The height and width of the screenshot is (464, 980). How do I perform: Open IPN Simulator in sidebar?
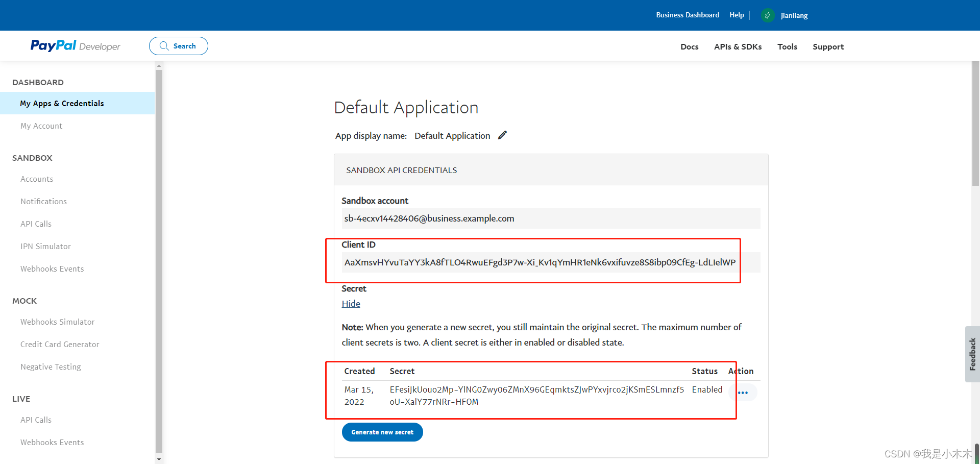pyautogui.click(x=45, y=247)
